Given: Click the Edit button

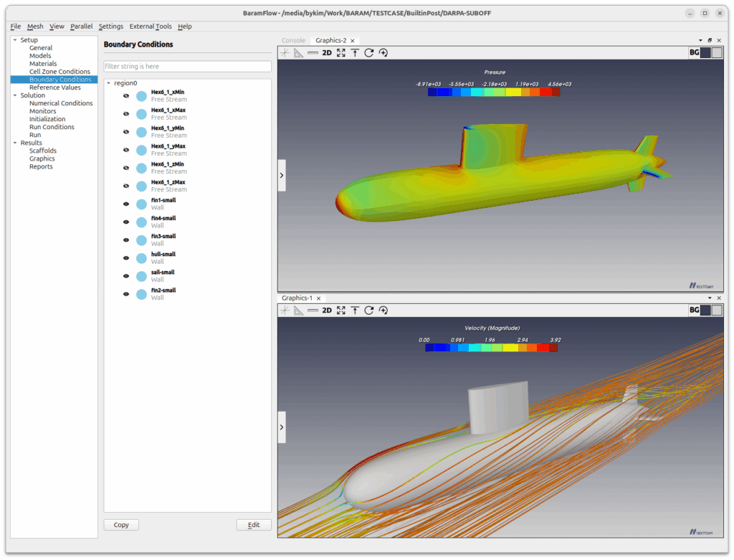Looking at the screenshot, I should pyautogui.click(x=254, y=525).
